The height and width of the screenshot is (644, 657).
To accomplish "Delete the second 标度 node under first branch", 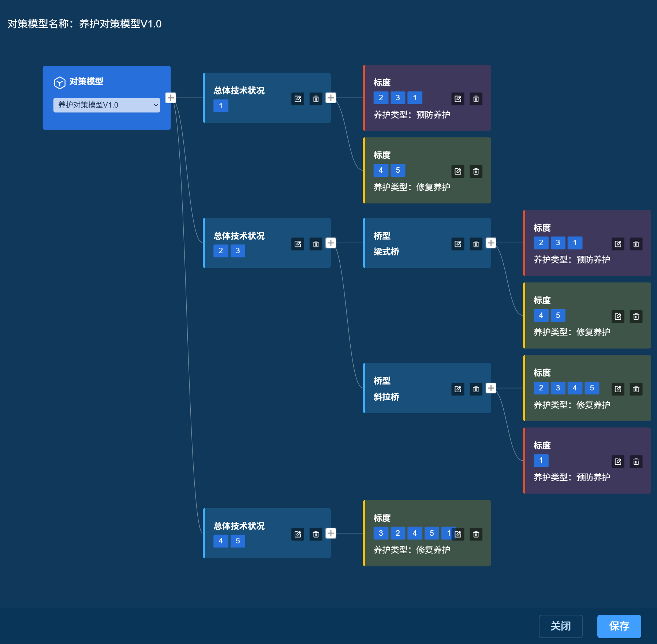I will point(476,171).
